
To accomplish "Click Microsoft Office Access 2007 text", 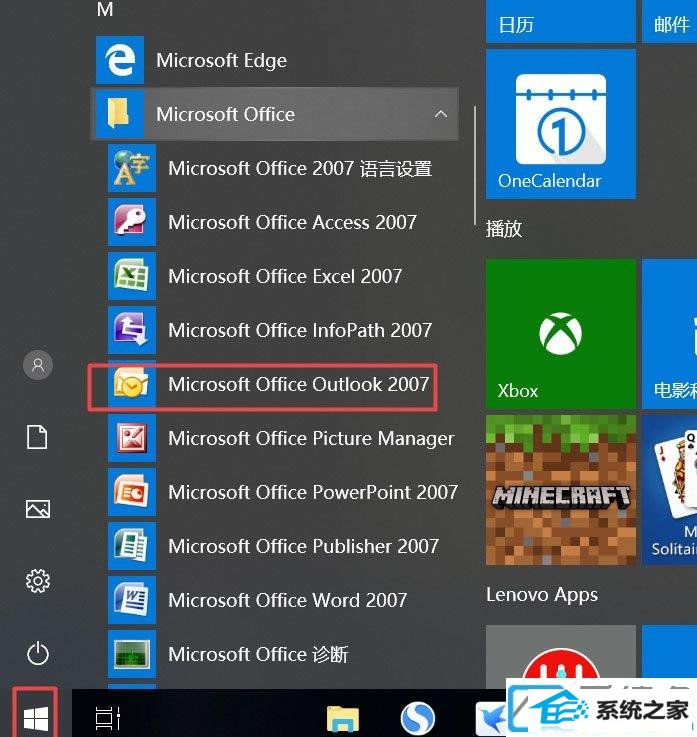I will [x=292, y=222].
